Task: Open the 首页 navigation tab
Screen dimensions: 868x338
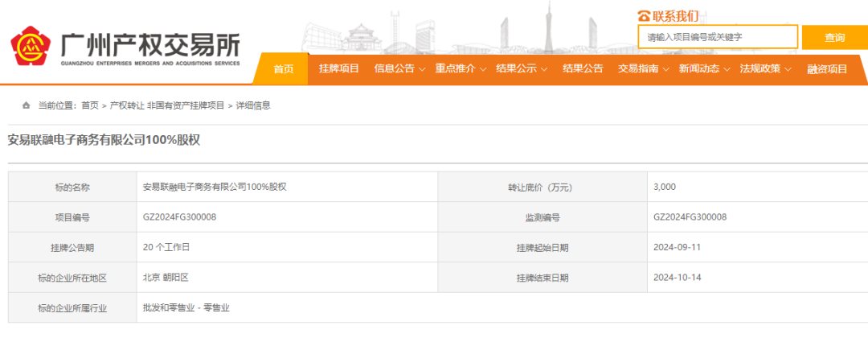Action: [284, 69]
